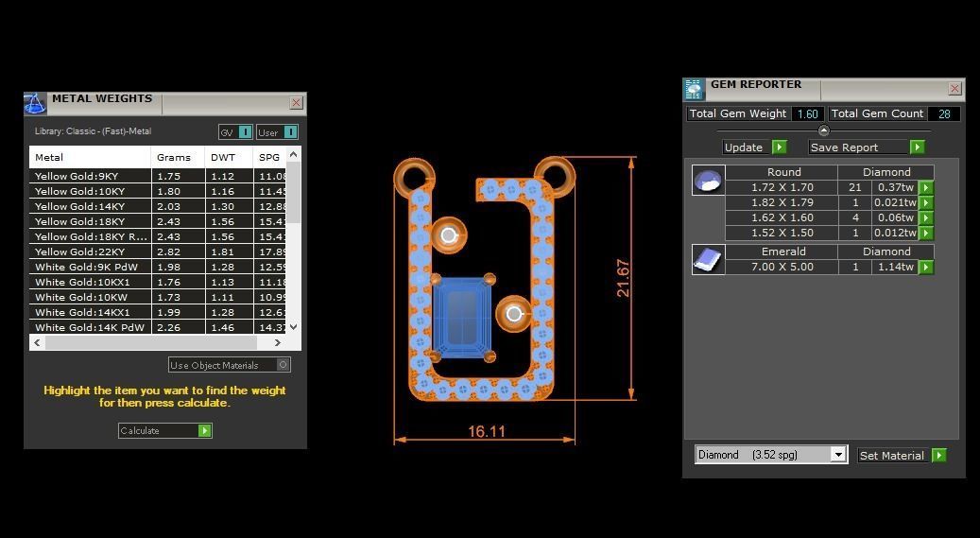Click the upper round bezel stone in viewport
This screenshot has width=980, height=538.
coord(449,235)
